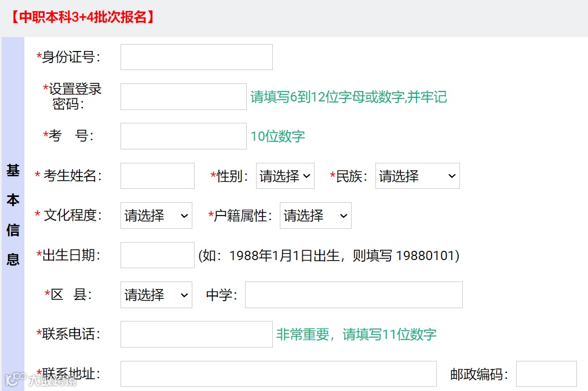The image size is (588, 391).
Task: Open the 民族 (ethnicity) dropdown
Action: click(417, 176)
